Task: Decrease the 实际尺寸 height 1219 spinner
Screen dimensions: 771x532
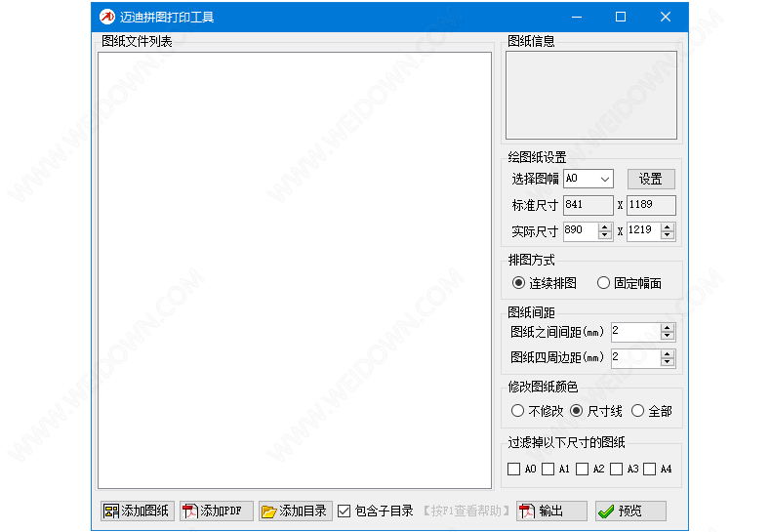Action: coord(668,235)
